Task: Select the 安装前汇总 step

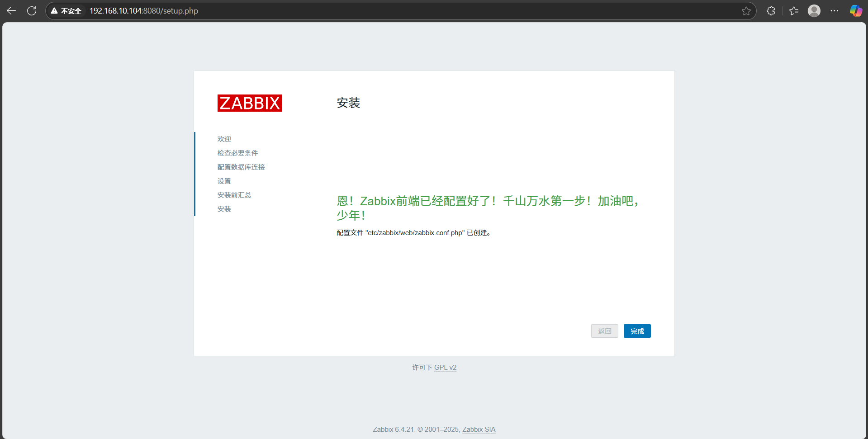Action: tap(234, 195)
